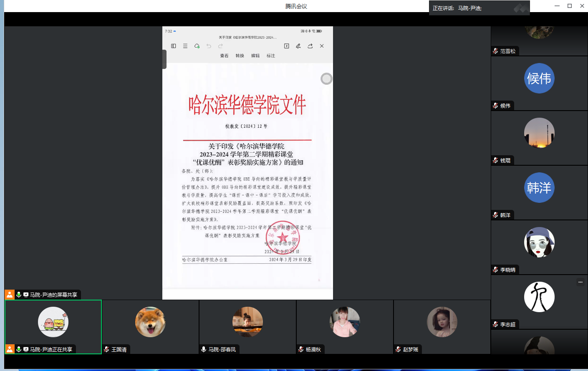Click the share icon in document toolbar

pyautogui.click(x=310, y=46)
